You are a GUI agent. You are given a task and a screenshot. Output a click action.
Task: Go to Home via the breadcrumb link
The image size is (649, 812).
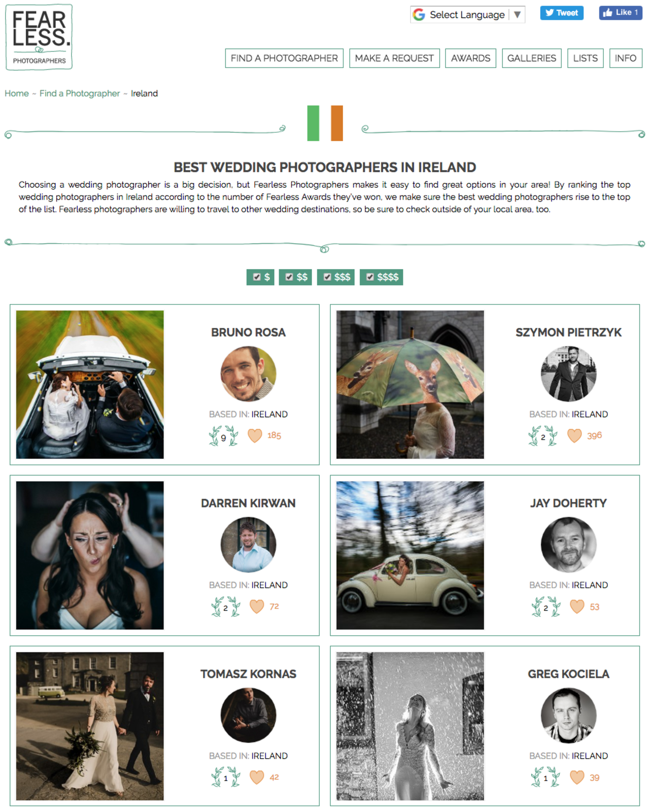point(17,93)
